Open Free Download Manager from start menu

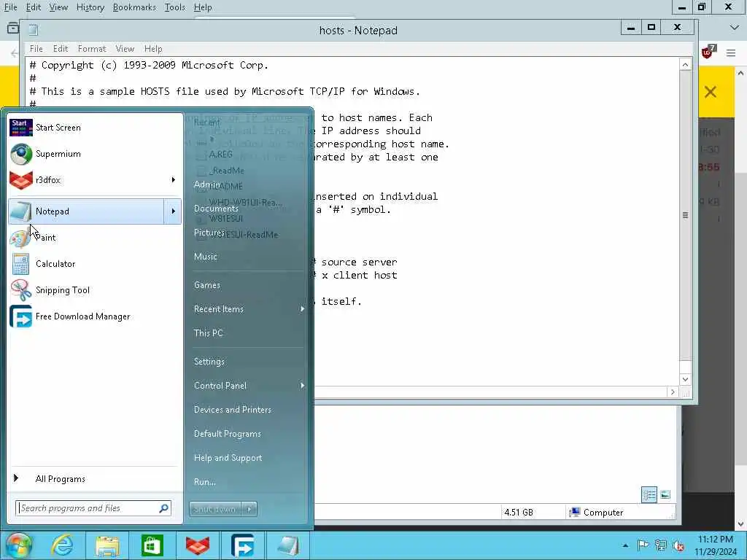(95, 316)
